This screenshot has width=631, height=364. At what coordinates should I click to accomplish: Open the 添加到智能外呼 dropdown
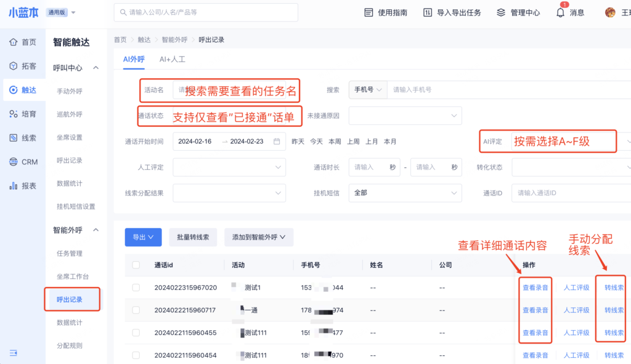click(x=259, y=237)
